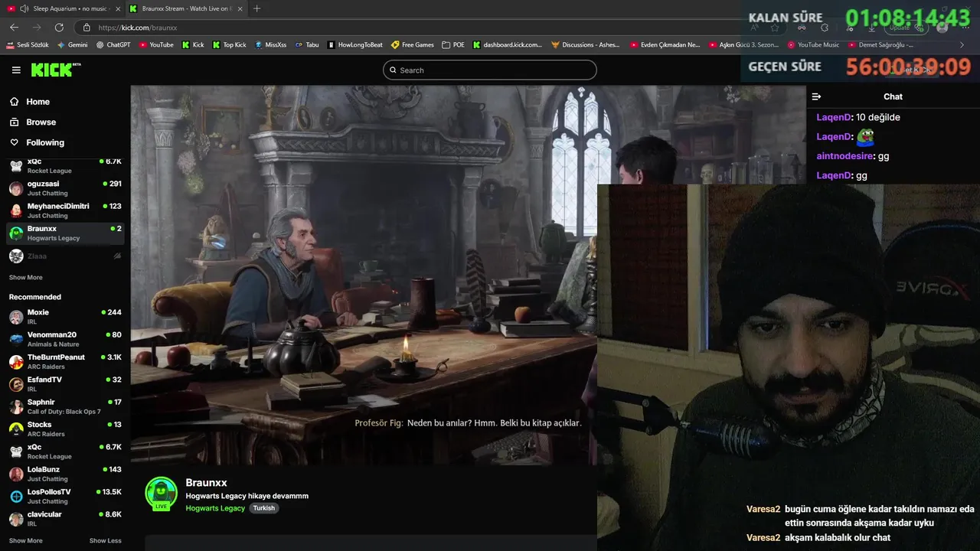The height and width of the screenshot is (551, 980).
Task: Open MissXss bookmark
Action: coord(270,45)
